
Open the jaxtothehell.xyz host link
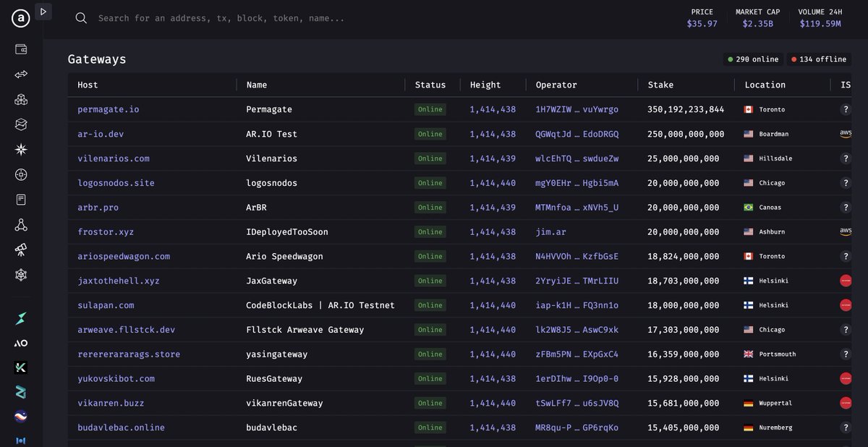(119, 281)
